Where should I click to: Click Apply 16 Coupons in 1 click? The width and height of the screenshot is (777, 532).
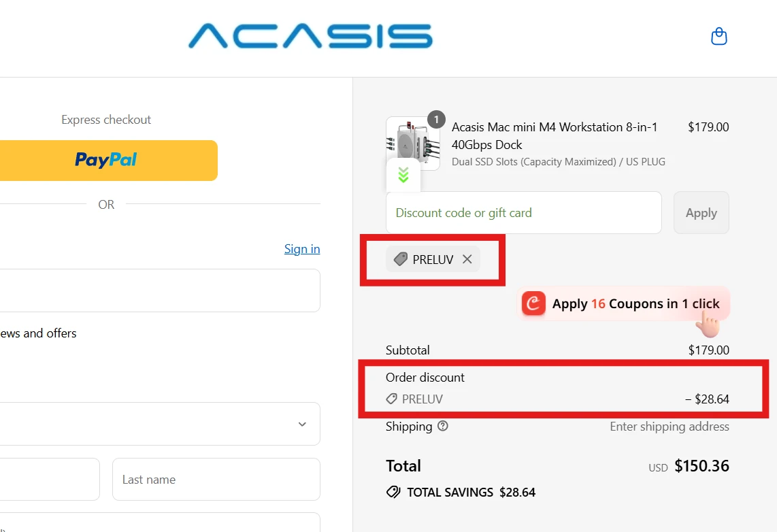[x=623, y=303]
